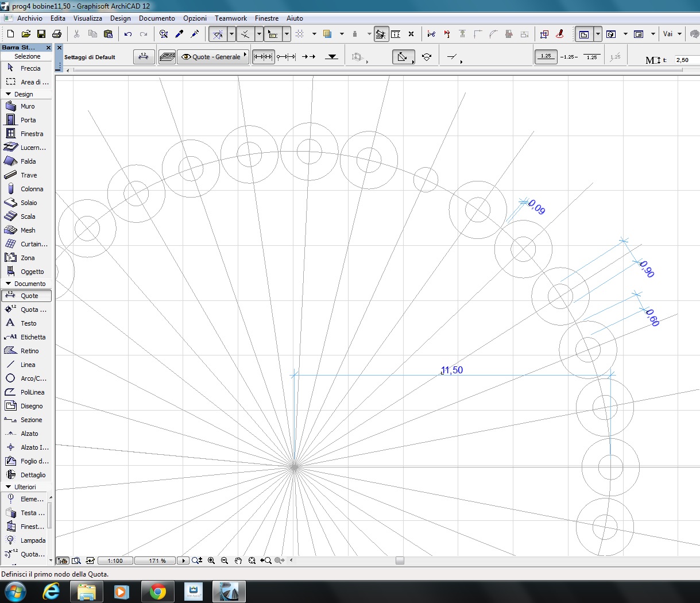Select the Freccia arrow tool
Image resolution: width=700 pixels, height=603 pixels.
pos(27,68)
